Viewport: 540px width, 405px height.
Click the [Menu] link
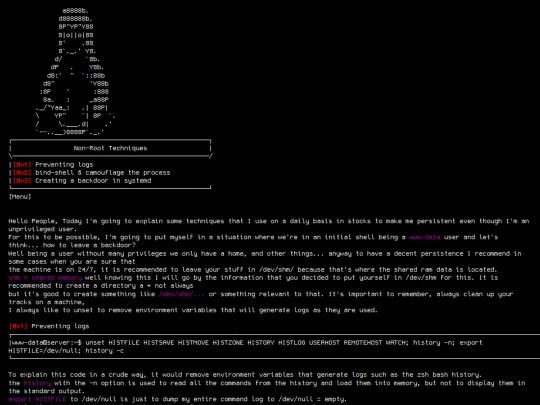click(20, 197)
